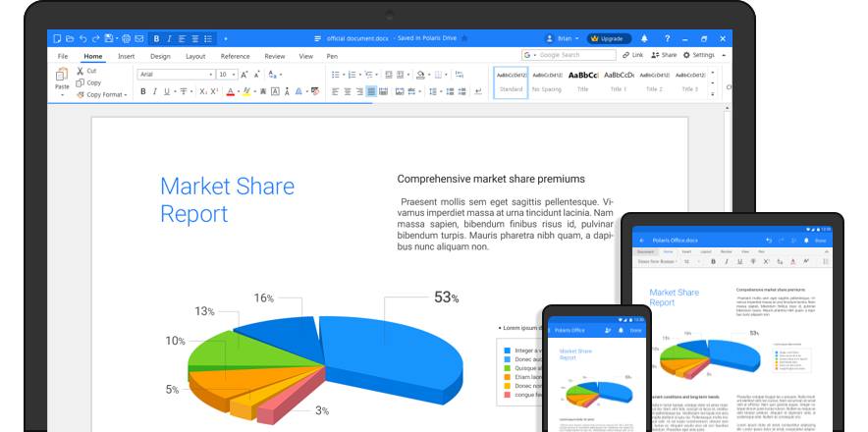Click the Share button

click(664, 55)
